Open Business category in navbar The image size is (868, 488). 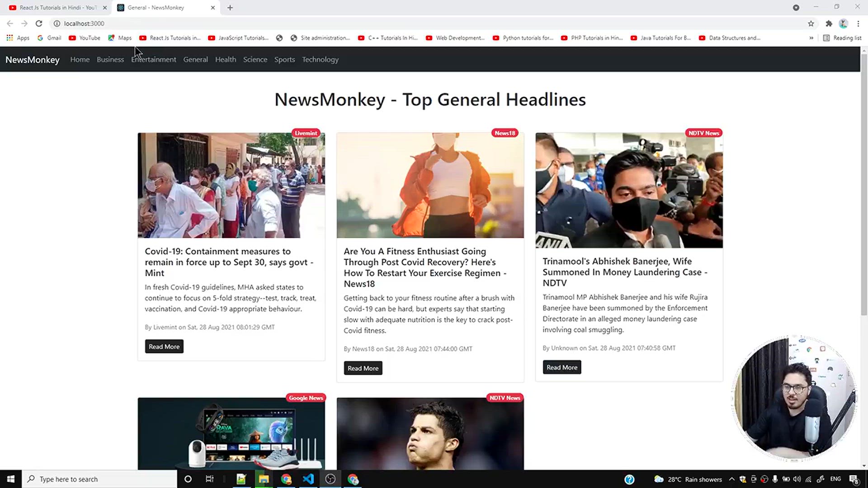pyautogui.click(x=110, y=60)
